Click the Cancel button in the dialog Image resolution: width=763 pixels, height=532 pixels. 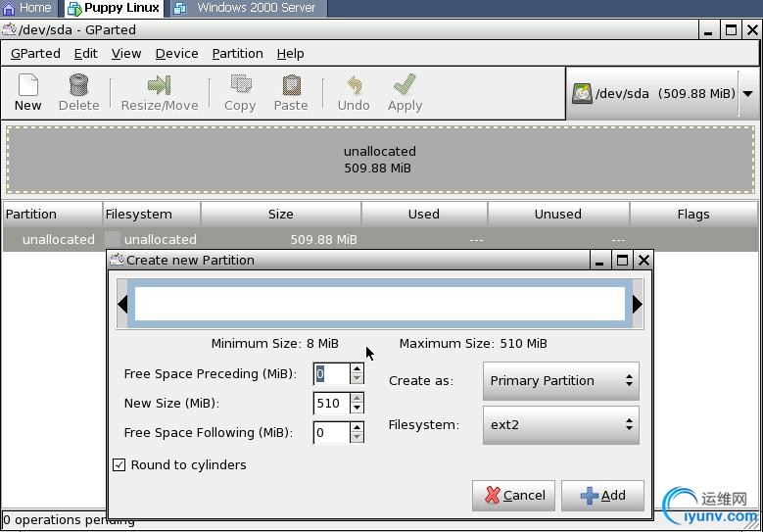(513, 496)
